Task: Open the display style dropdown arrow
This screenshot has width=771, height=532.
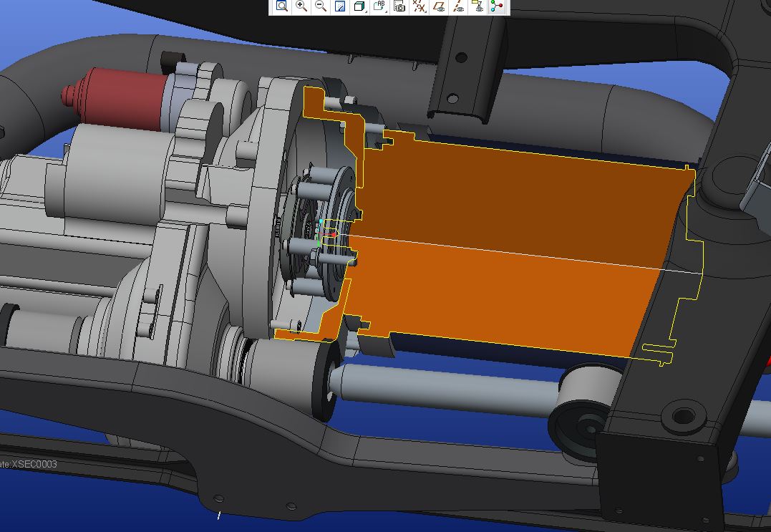Action: click(367, 12)
